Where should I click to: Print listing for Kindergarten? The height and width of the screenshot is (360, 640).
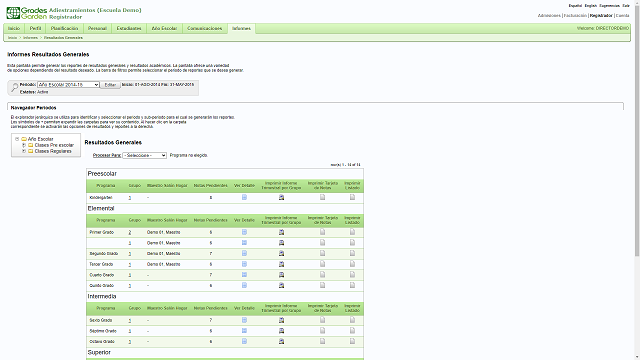coord(352,198)
